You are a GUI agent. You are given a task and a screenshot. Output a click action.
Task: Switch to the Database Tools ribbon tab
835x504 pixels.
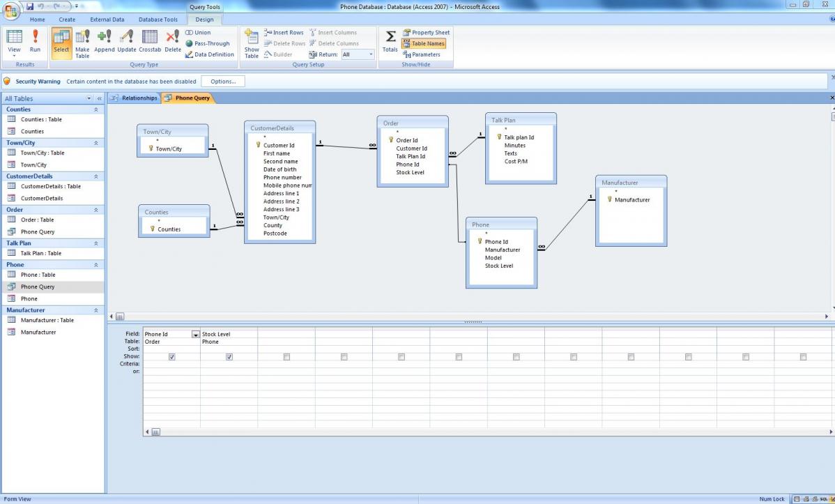click(x=158, y=20)
